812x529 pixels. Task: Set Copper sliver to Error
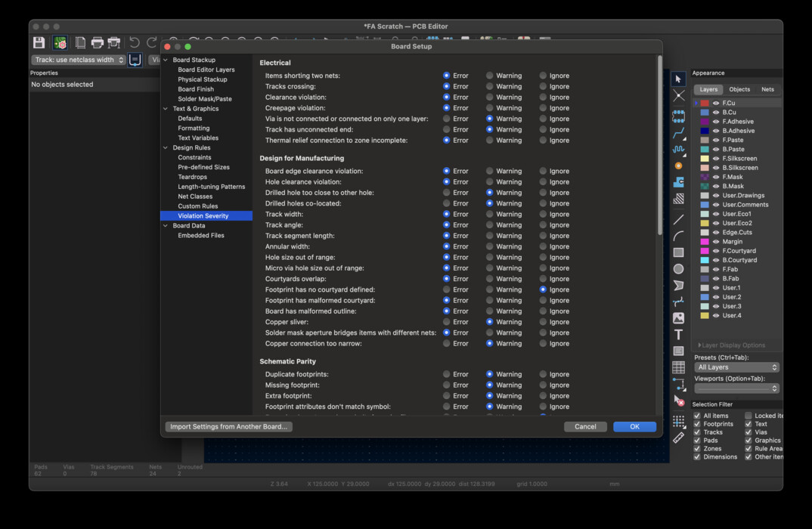[446, 322]
